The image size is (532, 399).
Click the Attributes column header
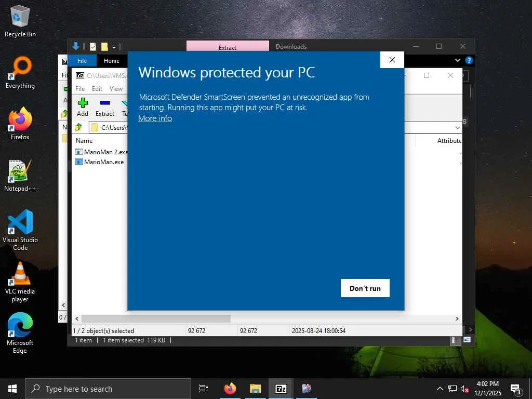click(449, 140)
